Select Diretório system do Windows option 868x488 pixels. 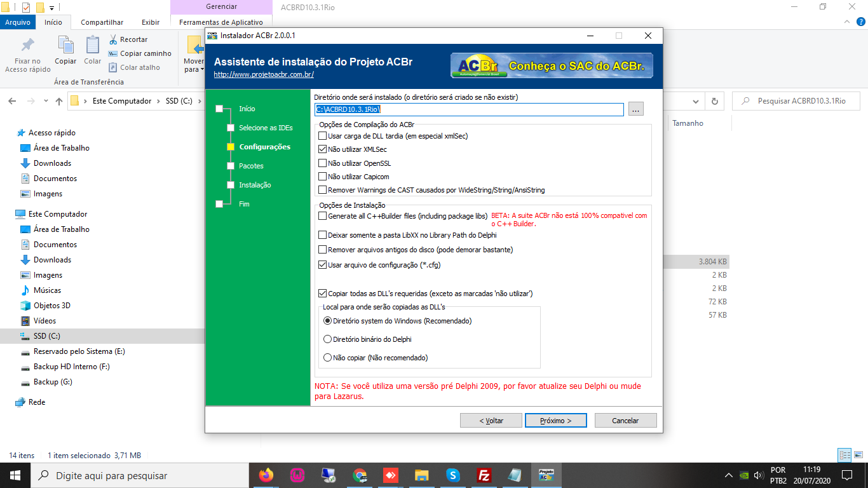[x=328, y=321]
